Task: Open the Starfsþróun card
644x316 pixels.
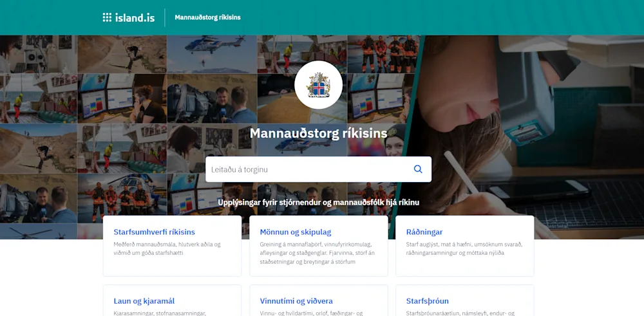Action: 464,301
